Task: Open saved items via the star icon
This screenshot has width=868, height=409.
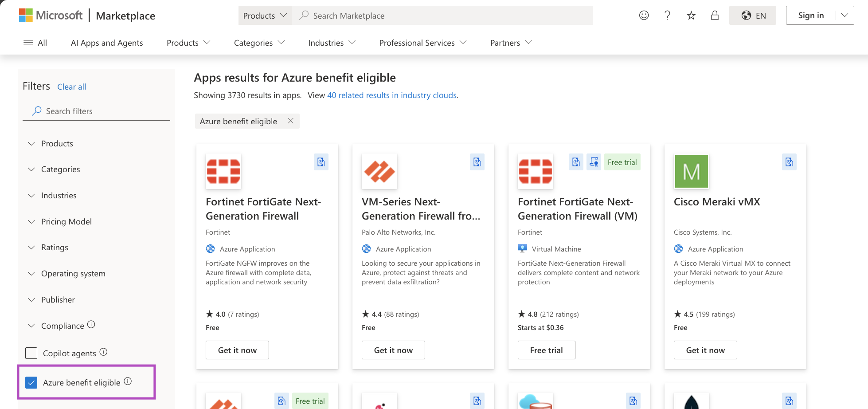Action: pos(691,15)
